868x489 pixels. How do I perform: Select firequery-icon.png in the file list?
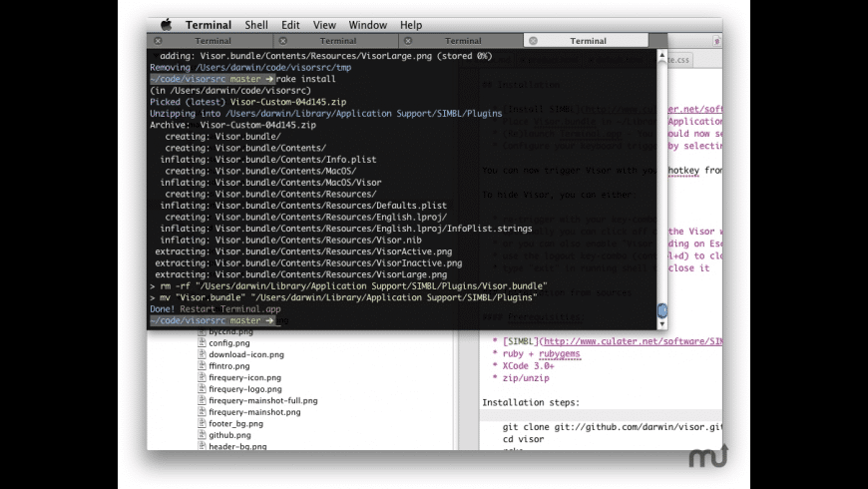click(244, 377)
